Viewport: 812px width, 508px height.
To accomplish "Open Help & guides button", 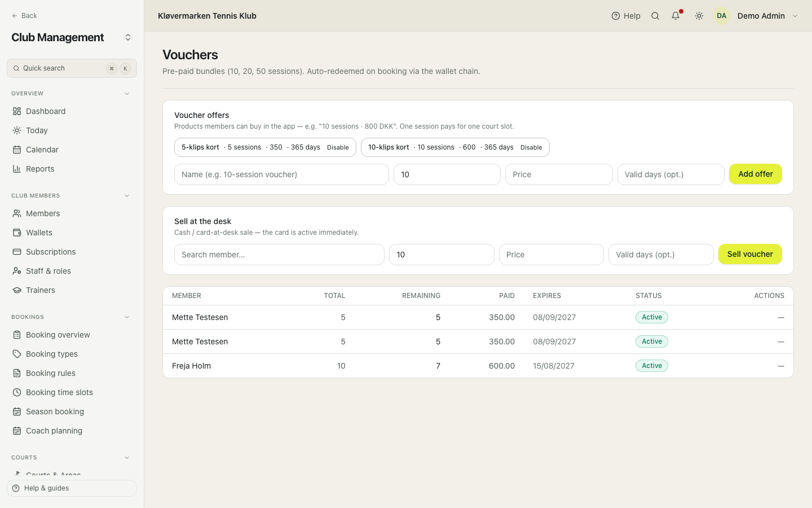I will (x=72, y=488).
